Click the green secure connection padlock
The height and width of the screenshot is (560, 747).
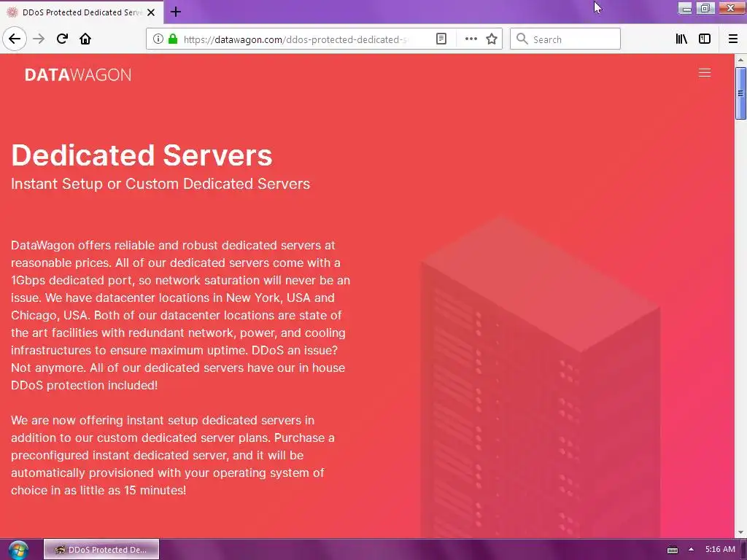pyautogui.click(x=172, y=39)
